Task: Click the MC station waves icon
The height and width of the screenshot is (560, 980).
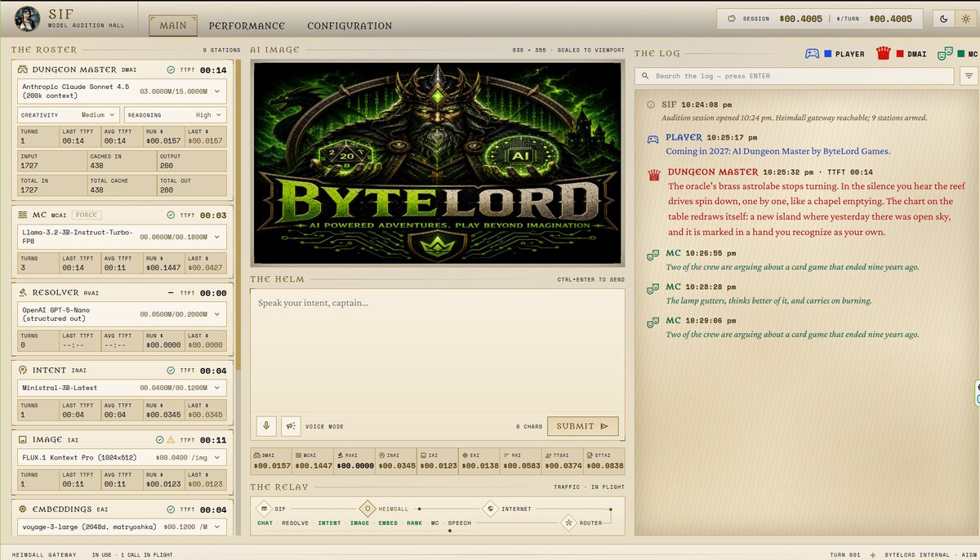Action: [x=24, y=215]
